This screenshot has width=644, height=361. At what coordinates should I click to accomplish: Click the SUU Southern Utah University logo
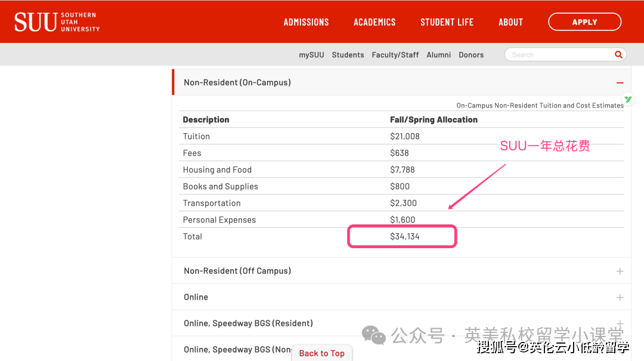[57, 22]
